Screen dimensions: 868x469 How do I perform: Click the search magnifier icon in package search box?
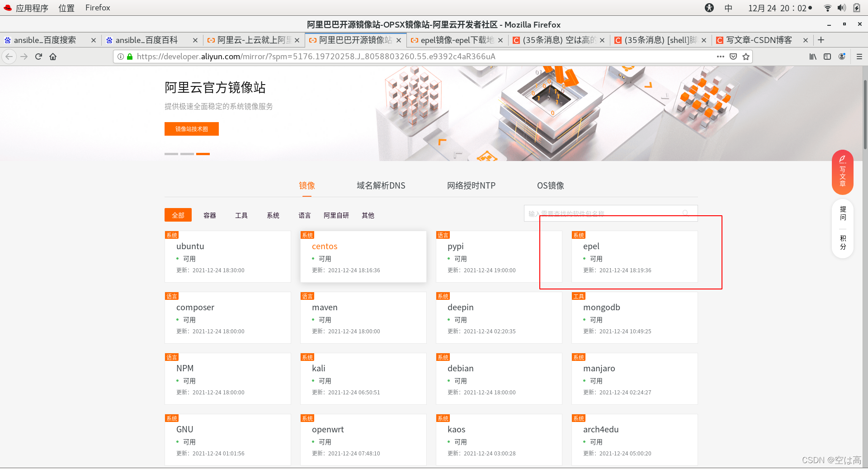(686, 213)
